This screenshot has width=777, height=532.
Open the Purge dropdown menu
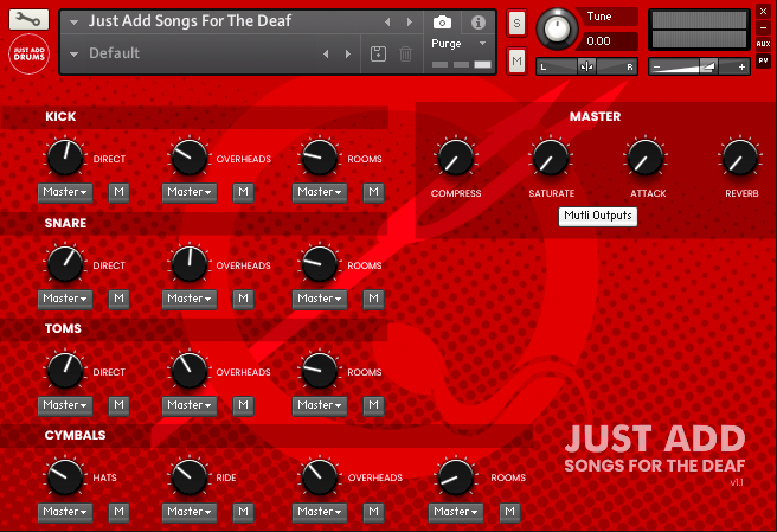[x=459, y=44]
